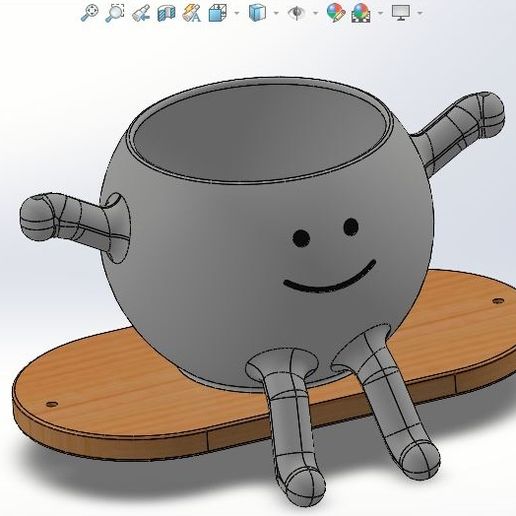Expand the Display Style dropdown arrow
516x516 pixels.
(x=276, y=13)
